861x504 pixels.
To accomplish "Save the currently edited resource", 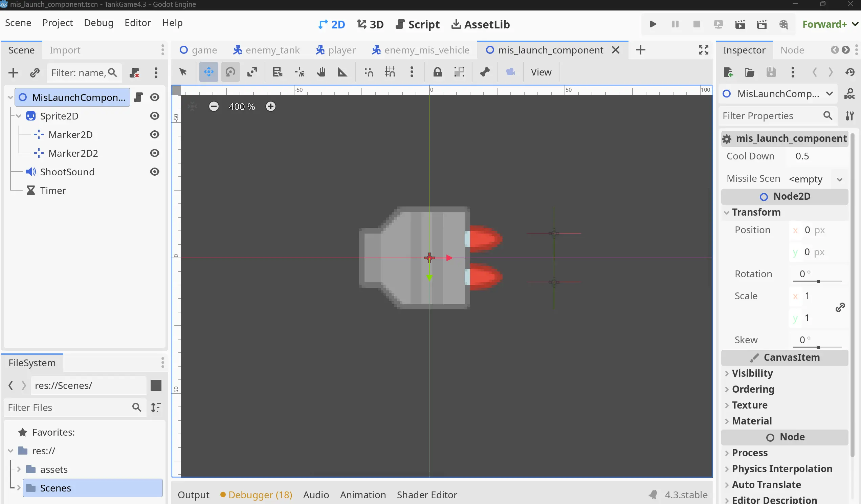I will click(771, 72).
